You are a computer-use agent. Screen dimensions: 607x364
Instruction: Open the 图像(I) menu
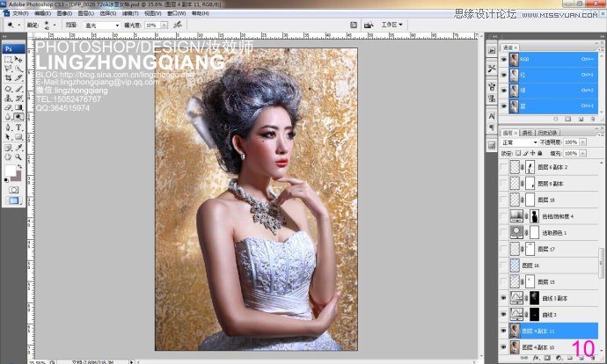[64, 13]
